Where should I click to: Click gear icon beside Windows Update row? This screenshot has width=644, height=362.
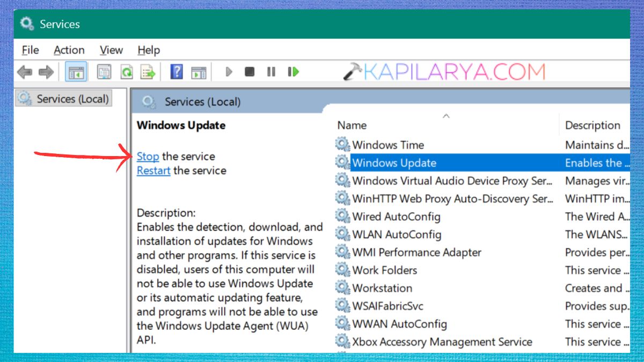pos(342,162)
